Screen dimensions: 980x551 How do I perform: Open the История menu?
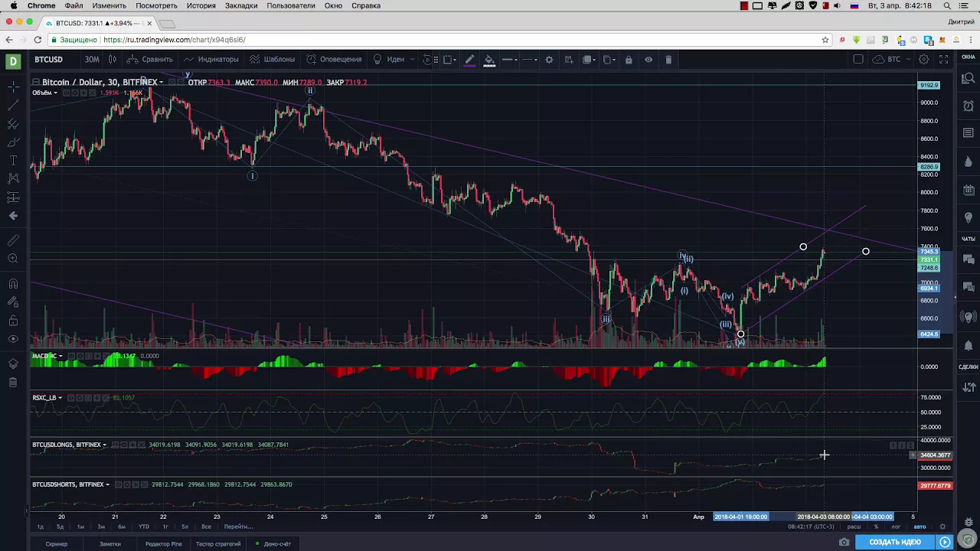pos(201,5)
